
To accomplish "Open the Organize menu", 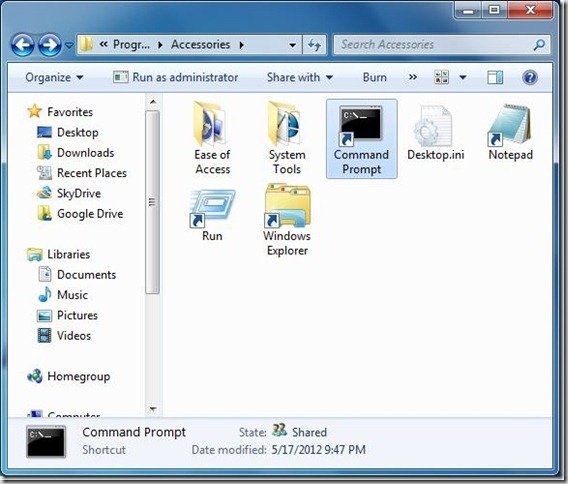I will click(x=54, y=78).
